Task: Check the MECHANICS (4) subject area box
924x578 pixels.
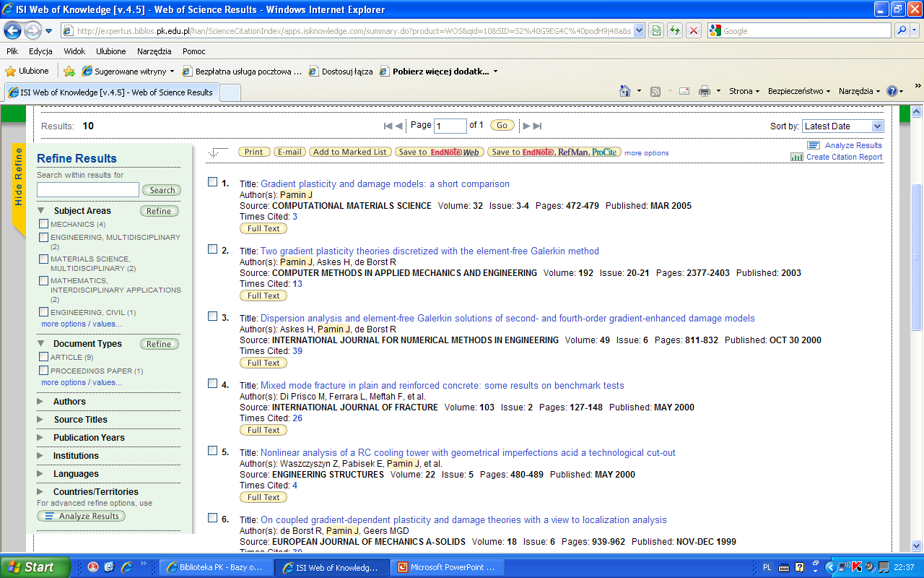Action: point(44,224)
